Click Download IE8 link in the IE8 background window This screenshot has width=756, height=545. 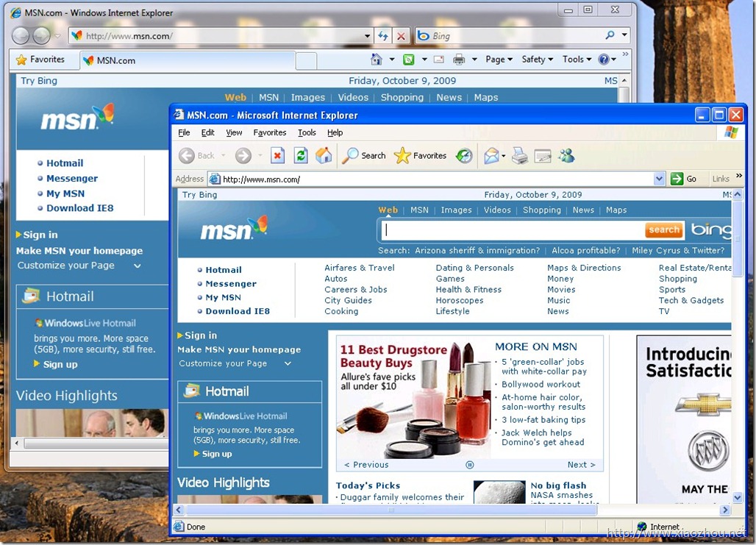80,208
